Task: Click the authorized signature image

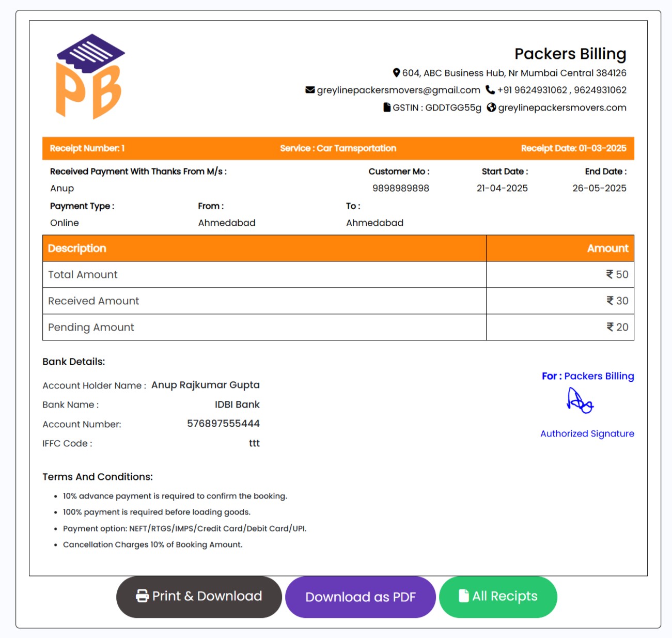Action: [580, 401]
